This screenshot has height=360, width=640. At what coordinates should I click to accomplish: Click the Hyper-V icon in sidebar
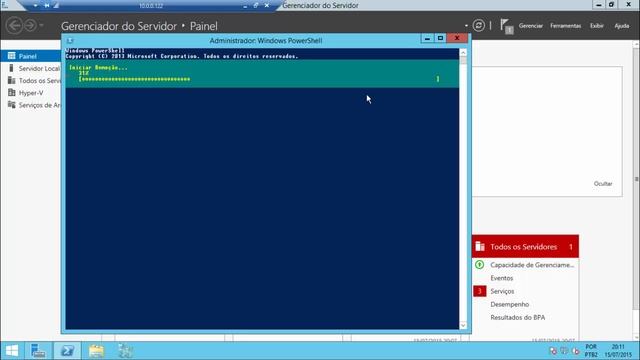pos(11,93)
